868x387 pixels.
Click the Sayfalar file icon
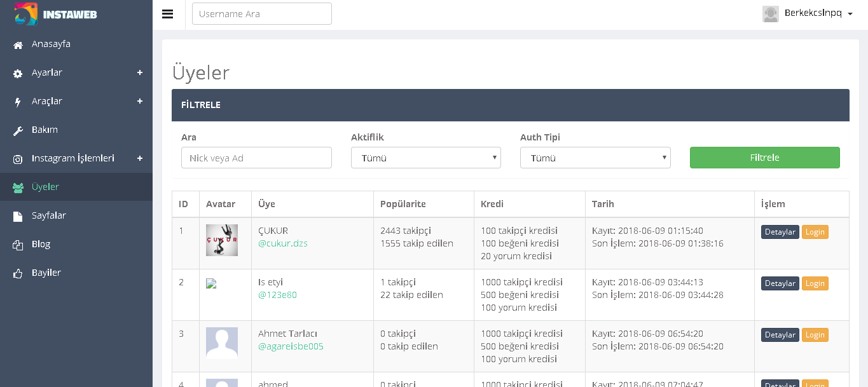click(x=18, y=216)
